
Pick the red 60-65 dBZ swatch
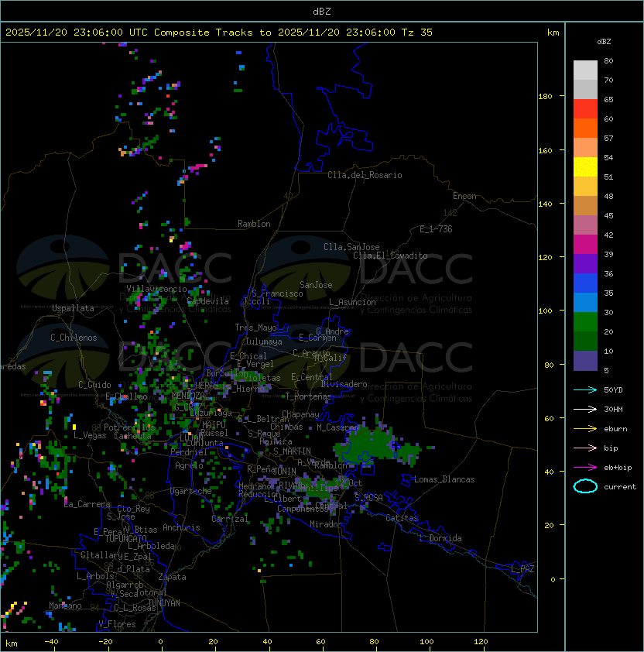pyautogui.click(x=585, y=109)
